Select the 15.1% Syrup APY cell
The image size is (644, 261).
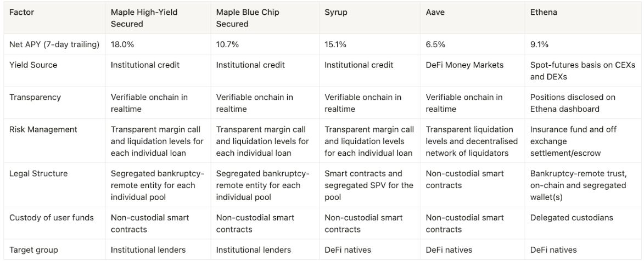point(336,44)
